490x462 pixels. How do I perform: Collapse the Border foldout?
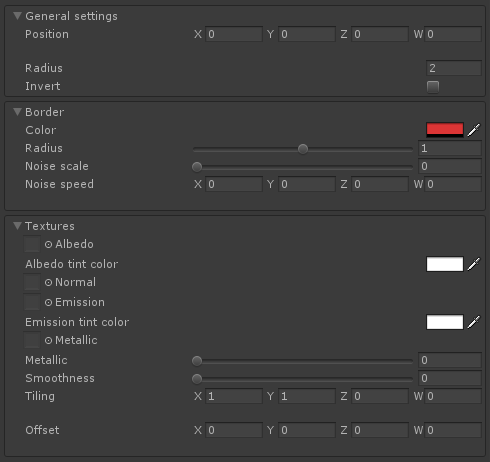[17, 112]
